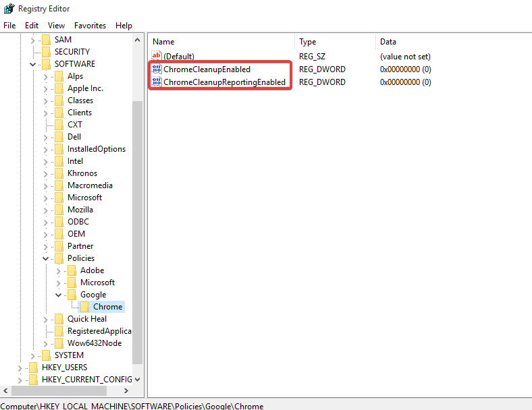Screen dimensions: 532x410
Task: Click the Quick Heal folder icon
Action: [x=60, y=319]
